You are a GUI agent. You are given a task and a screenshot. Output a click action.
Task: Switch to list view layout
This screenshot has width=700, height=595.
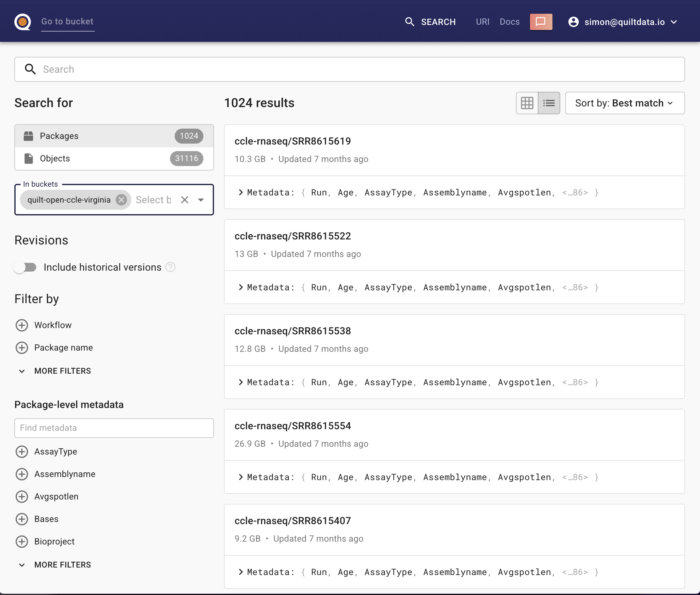tap(549, 103)
